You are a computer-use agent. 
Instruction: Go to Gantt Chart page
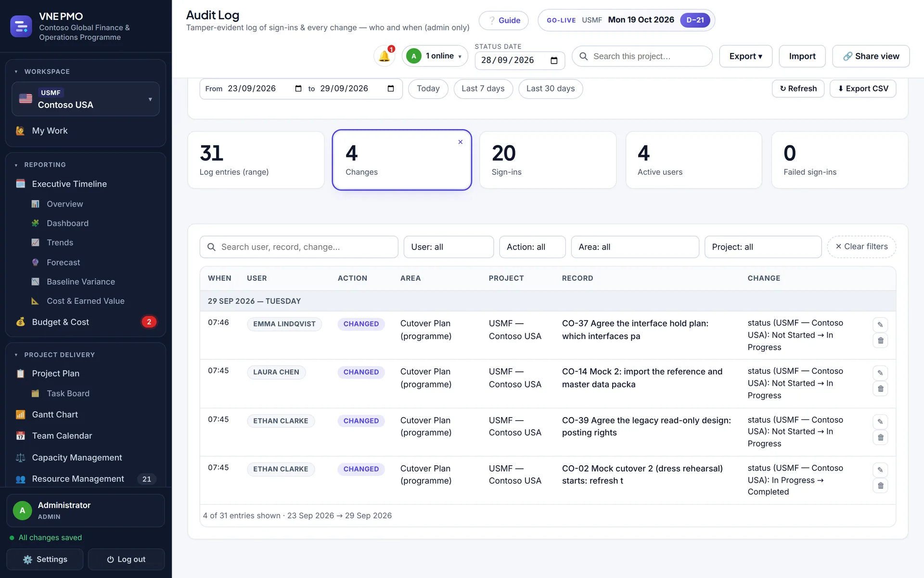pos(86,415)
